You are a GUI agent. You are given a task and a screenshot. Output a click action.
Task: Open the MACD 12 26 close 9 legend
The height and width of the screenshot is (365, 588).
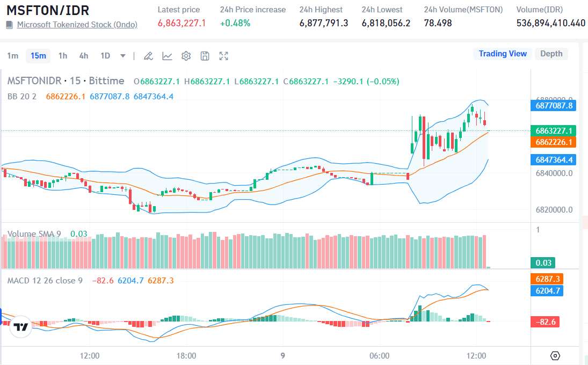pos(45,281)
